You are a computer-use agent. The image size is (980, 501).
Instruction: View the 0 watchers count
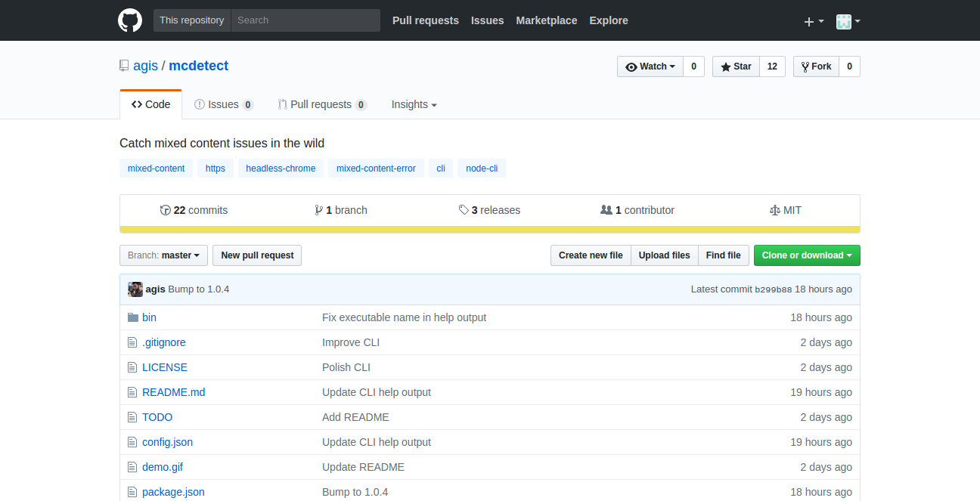click(693, 66)
